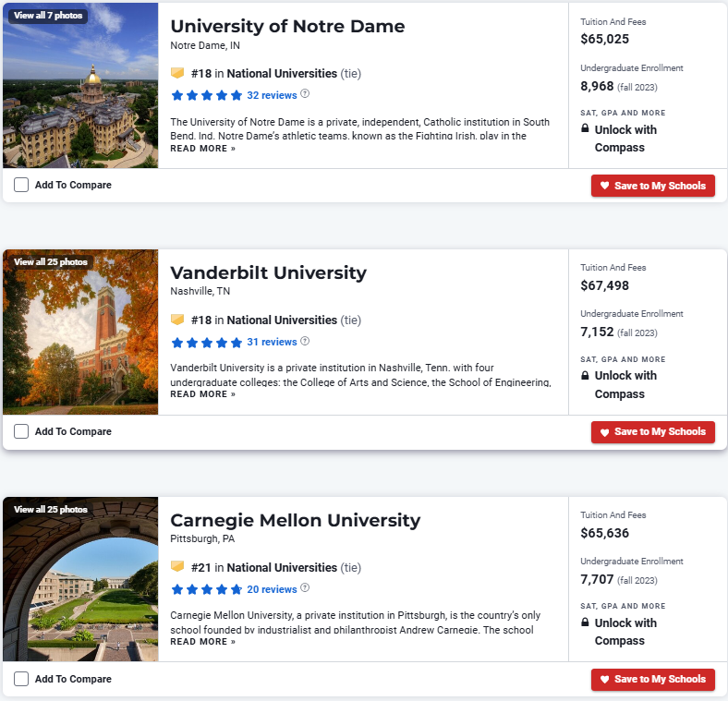Open the University of Notre Dame title link
This screenshot has width=728, height=701.
287,26
